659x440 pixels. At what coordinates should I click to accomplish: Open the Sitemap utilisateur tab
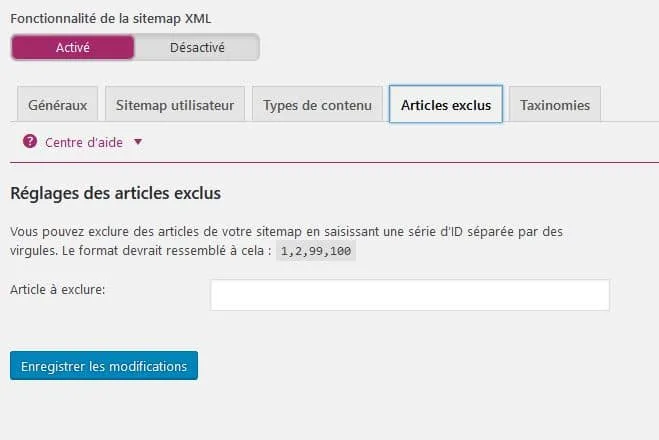(175, 105)
